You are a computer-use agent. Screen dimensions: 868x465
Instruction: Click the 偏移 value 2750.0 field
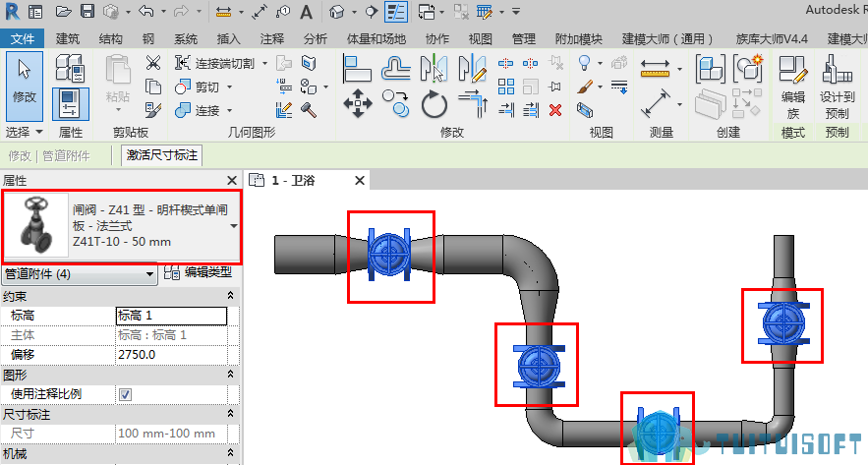(171, 354)
